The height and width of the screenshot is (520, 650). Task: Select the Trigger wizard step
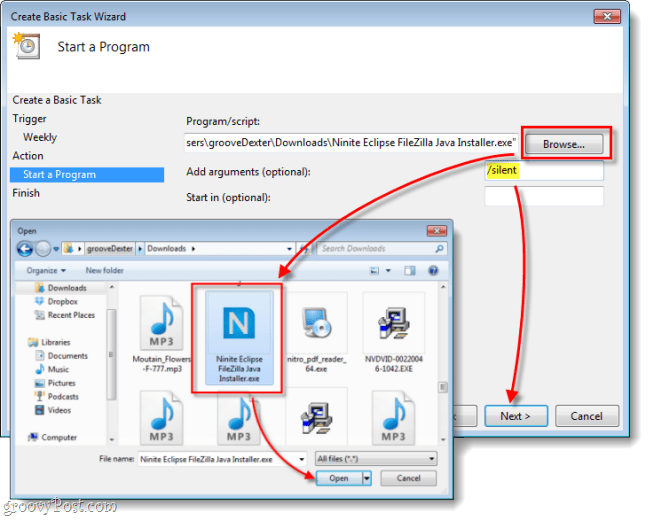click(x=29, y=119)
